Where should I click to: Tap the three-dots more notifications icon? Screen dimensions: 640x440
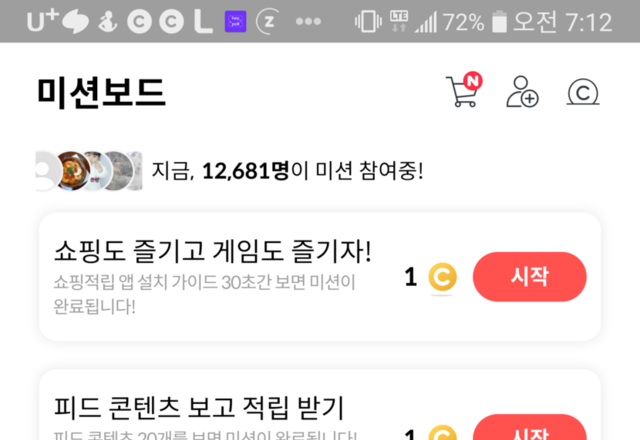[x=308, y=21]
